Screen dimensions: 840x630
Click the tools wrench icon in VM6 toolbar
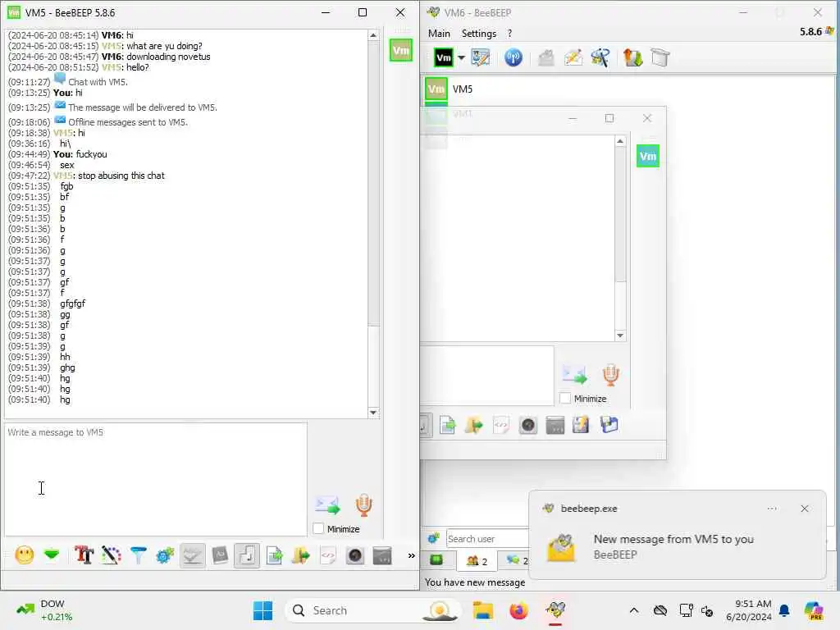click(600, 57)
